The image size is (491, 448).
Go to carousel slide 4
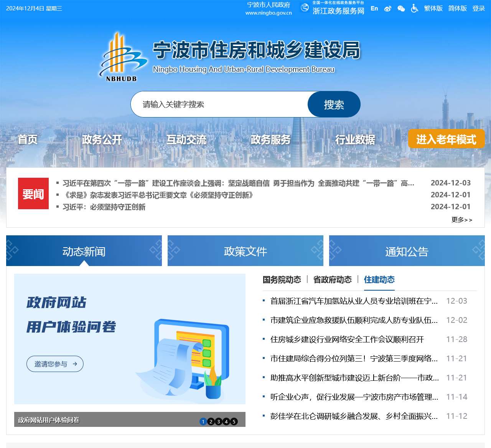(226, 422)
